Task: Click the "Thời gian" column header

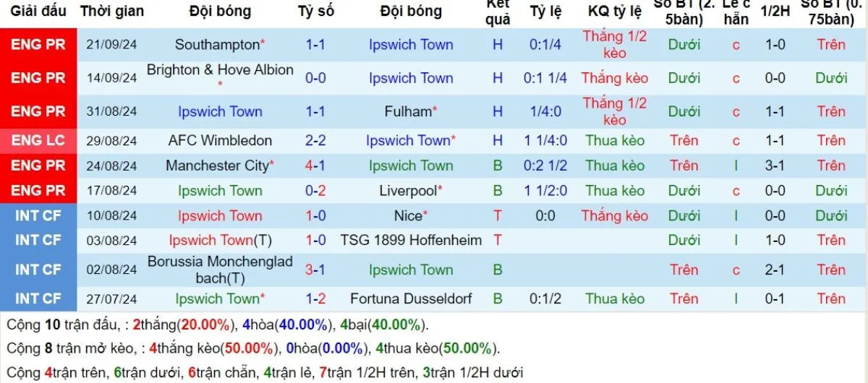Action: click(112, 12)
